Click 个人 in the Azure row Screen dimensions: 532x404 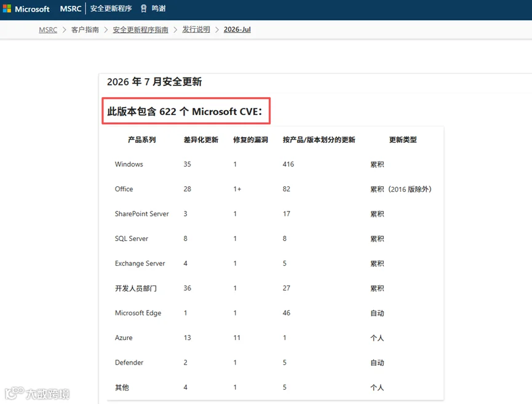[377, 338]
